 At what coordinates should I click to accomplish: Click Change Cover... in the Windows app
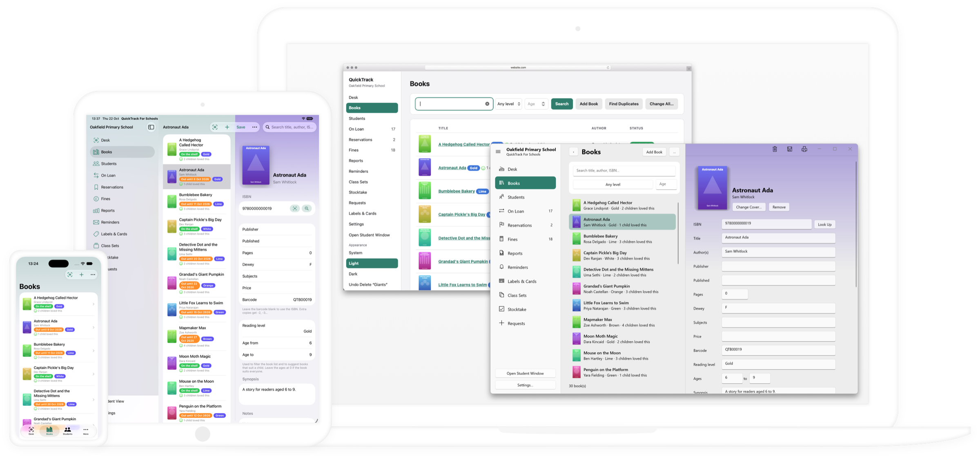coord(748,207)
